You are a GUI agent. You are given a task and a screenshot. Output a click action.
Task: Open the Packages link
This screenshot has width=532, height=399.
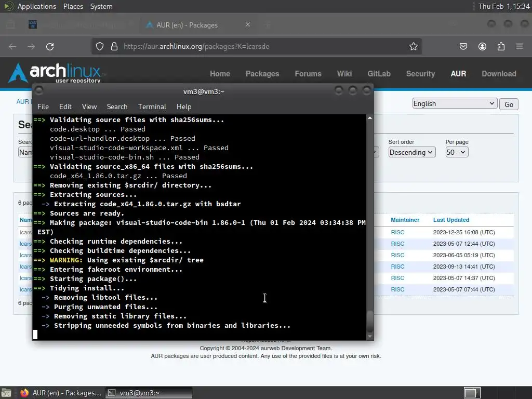tap(262, 74)
